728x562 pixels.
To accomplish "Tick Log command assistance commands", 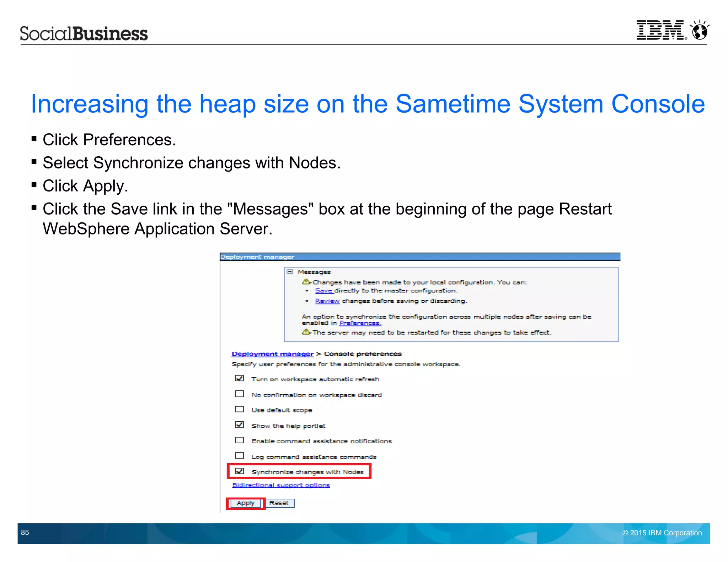I will [240, 456].
